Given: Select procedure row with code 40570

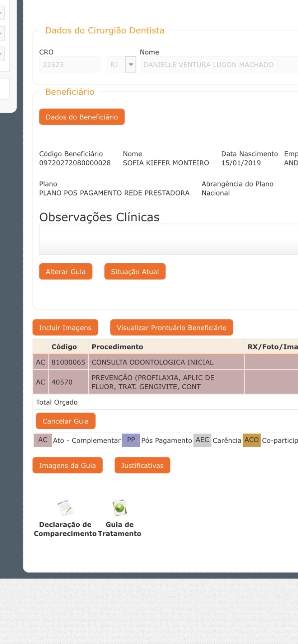Looking at the screenshot, I should (152, 382).
